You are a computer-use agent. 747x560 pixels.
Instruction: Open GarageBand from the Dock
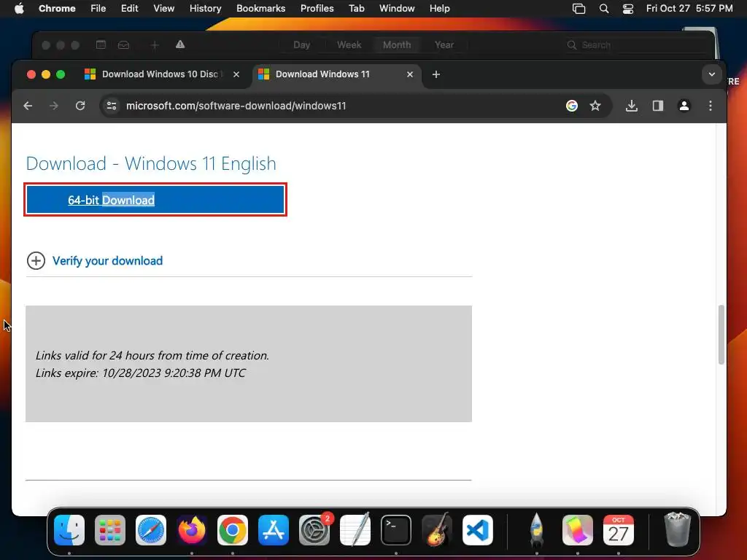(x=437, y=529)
